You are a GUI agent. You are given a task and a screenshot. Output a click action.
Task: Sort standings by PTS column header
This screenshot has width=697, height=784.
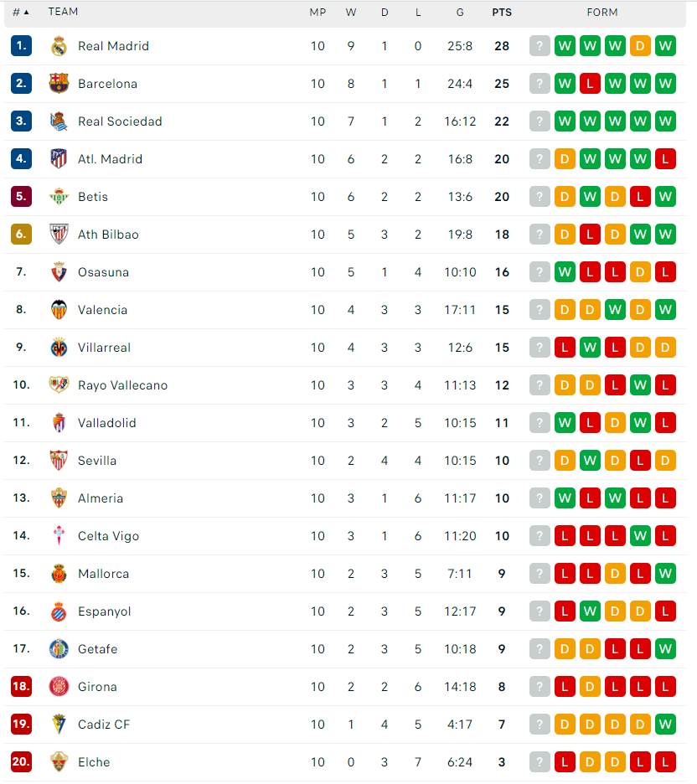click(502, 13)
